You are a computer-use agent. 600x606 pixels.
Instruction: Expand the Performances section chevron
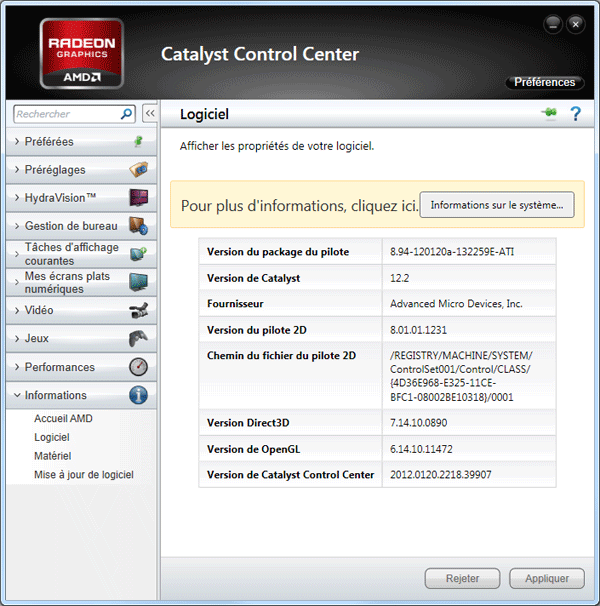click(x=17, y=367)
